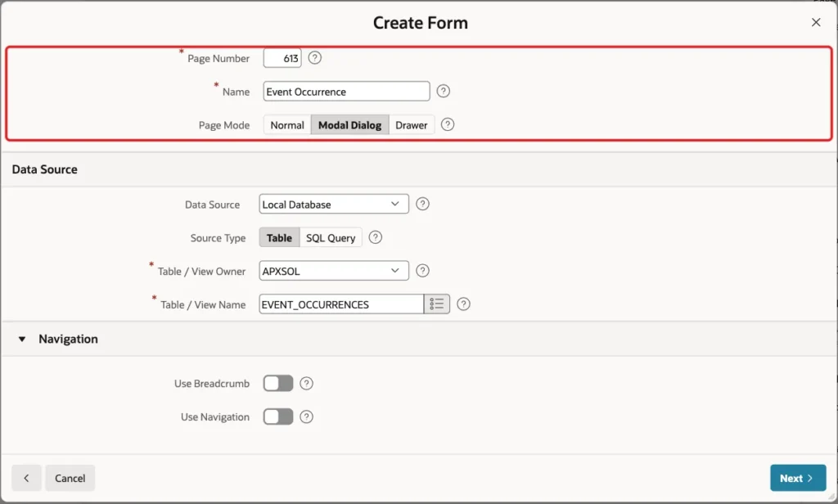838x504 pixels.
Task: Open help for Table / View Name
Action: click(463, 304)
